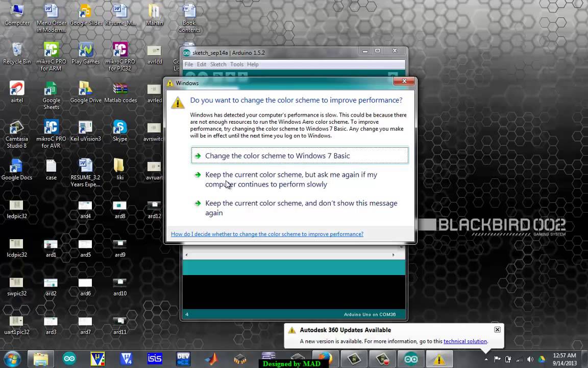The image size is (588, 368).
Task: Select the mikroC PRO for AVR shortcut
Action: coord(51,134)
